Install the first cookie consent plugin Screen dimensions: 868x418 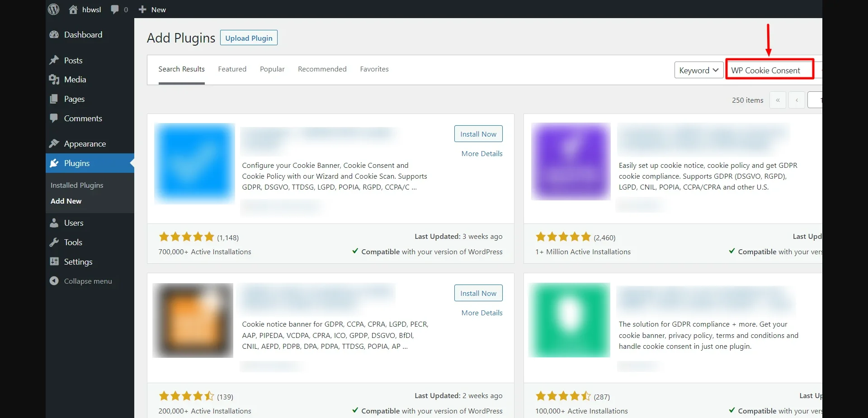click(x=478, y=133)
